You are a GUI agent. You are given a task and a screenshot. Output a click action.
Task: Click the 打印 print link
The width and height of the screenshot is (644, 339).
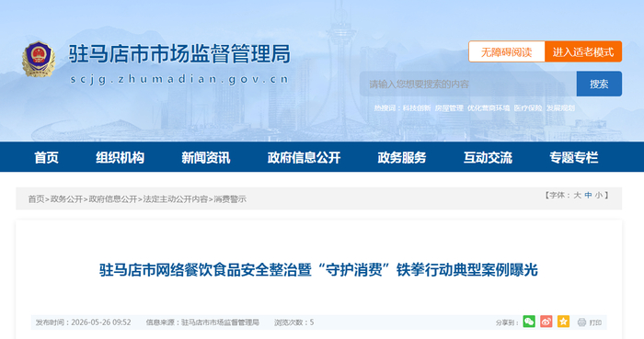tap(595, 322)
